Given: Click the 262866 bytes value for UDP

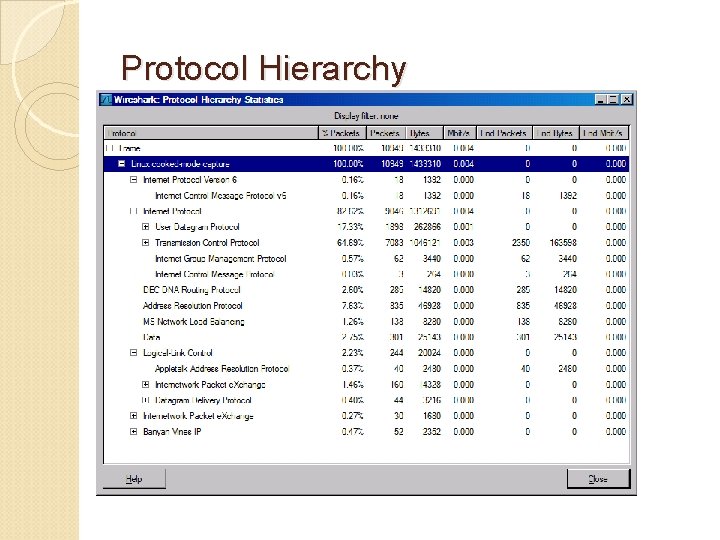Looking at the screenshot, I should point(427,227).
